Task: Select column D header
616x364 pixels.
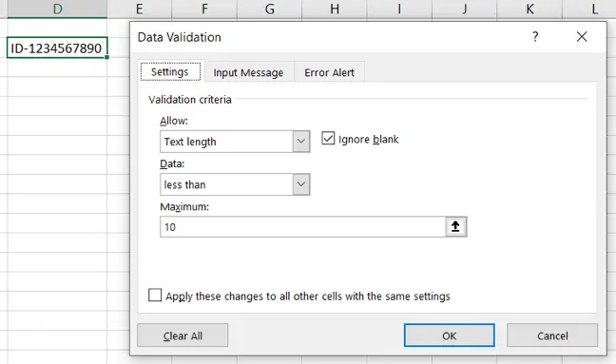Action: tap(57, 9)
